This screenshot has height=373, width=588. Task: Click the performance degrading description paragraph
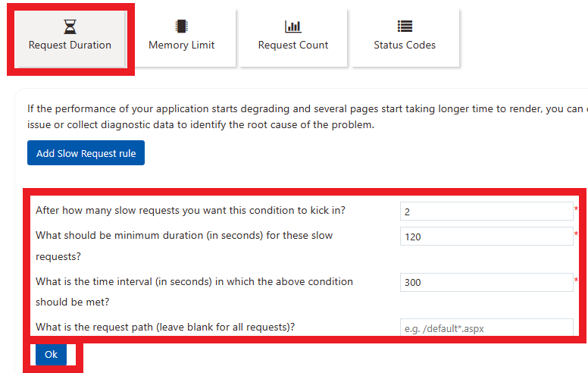click(x=303, y=117)
